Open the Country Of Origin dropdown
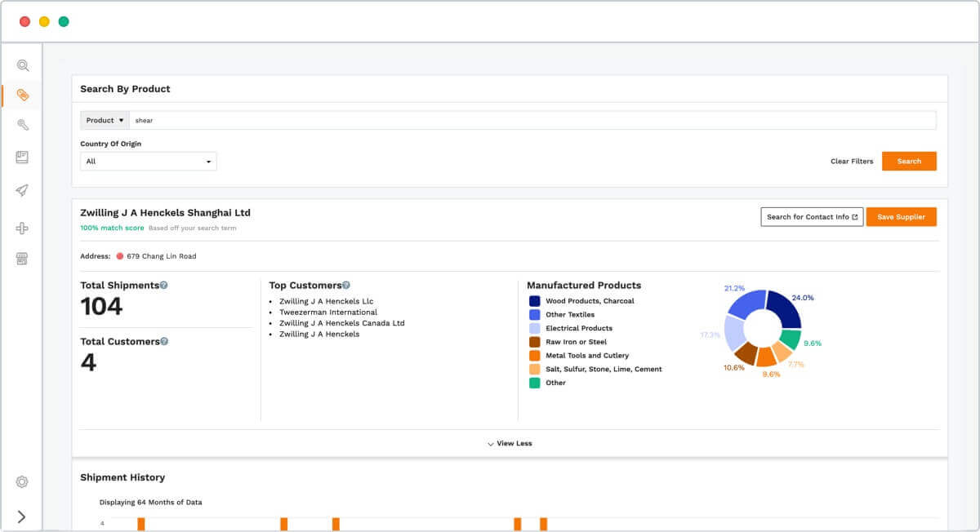Screen dimensions: 980x532 click(149, 162)
